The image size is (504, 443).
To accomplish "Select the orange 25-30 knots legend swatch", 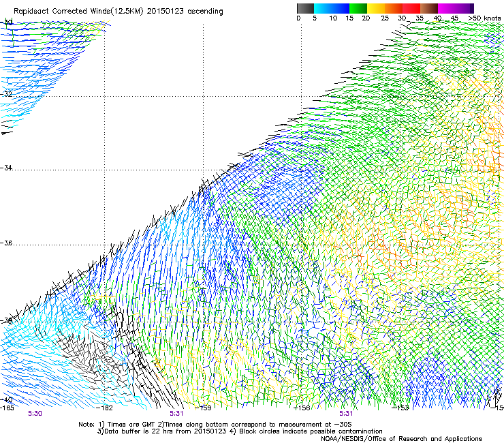I will click(x=394, y=8).
